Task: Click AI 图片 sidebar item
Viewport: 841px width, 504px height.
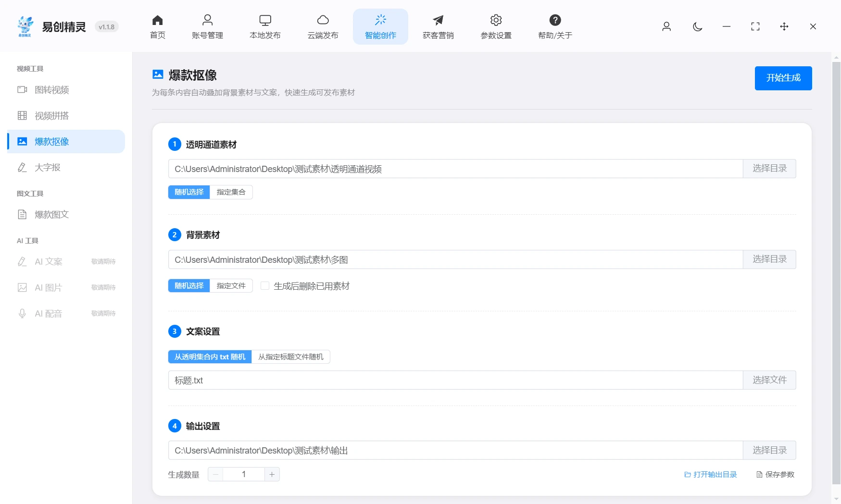Action: (x=66, y=288)
